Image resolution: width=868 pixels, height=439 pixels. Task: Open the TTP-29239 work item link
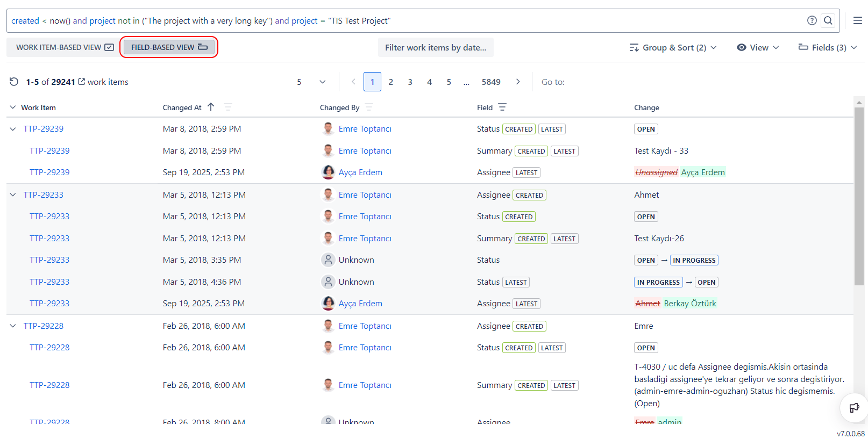44,129
